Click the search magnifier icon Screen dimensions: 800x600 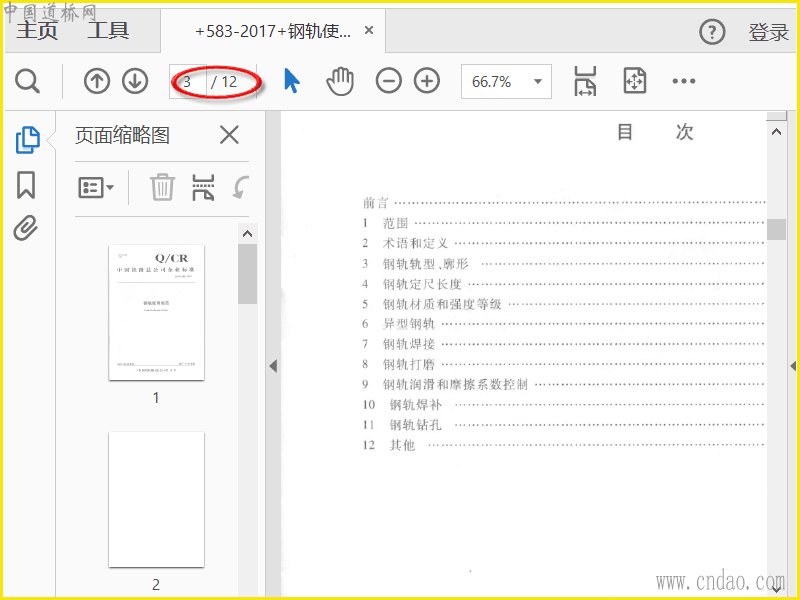pyautogui.click(x=27, y=81)
